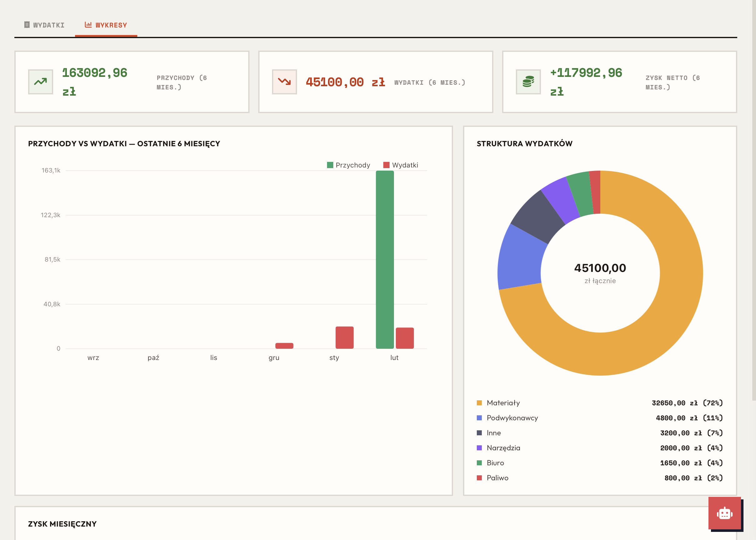Click the green coins net profit icon

pyautogui.click(x=528, y=82)
